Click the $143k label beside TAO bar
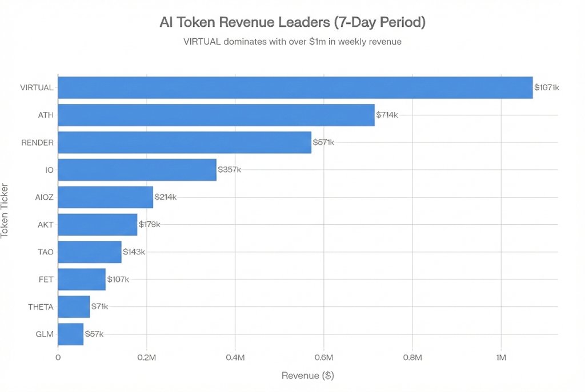Viewport: 585px width, 392px height. point(134,252)
